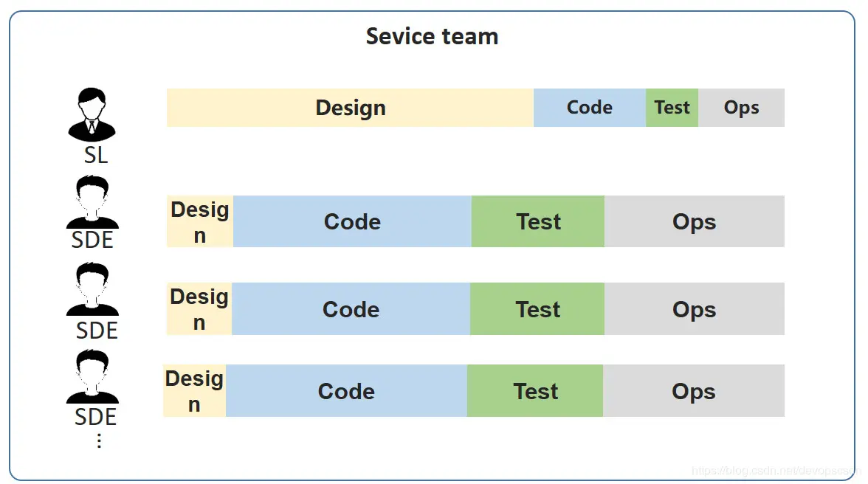Image resolution: width=868 pixels, height=484 pixels.
Task: Click the small green Test block in the SL row
Action: coord(672,108)
